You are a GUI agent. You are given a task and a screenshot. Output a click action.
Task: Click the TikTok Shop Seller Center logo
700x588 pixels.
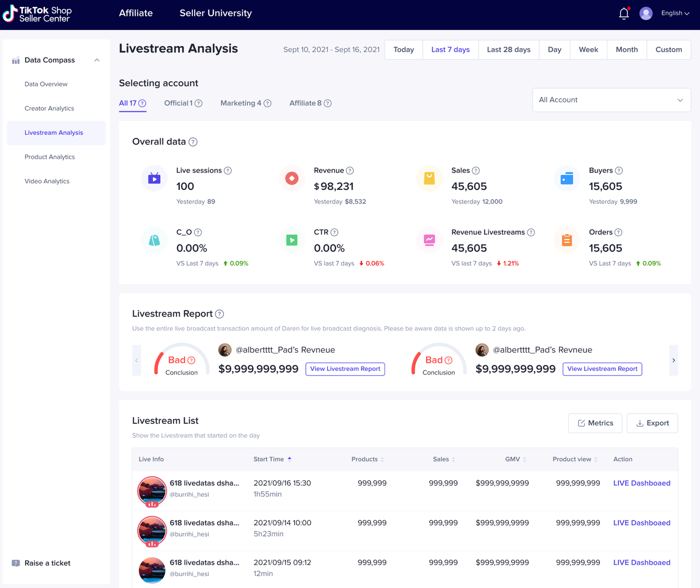coord(37,14)
